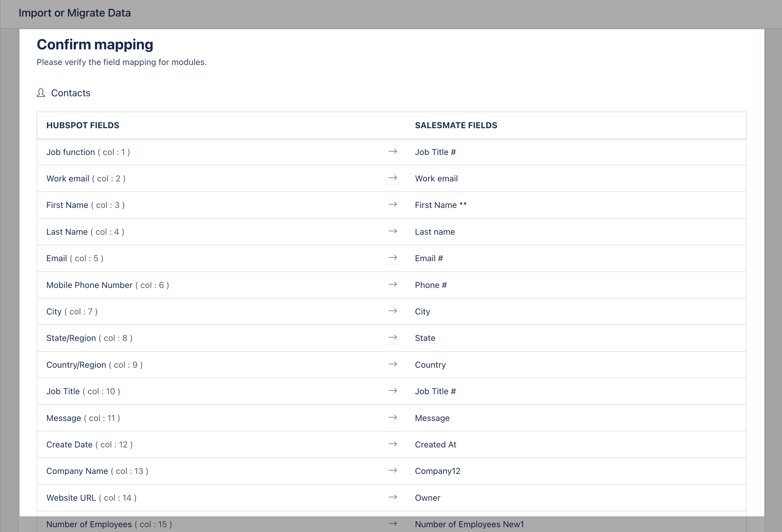Click the arrow mapping City fields
782x532 pixels.
[x=393, y=311]
